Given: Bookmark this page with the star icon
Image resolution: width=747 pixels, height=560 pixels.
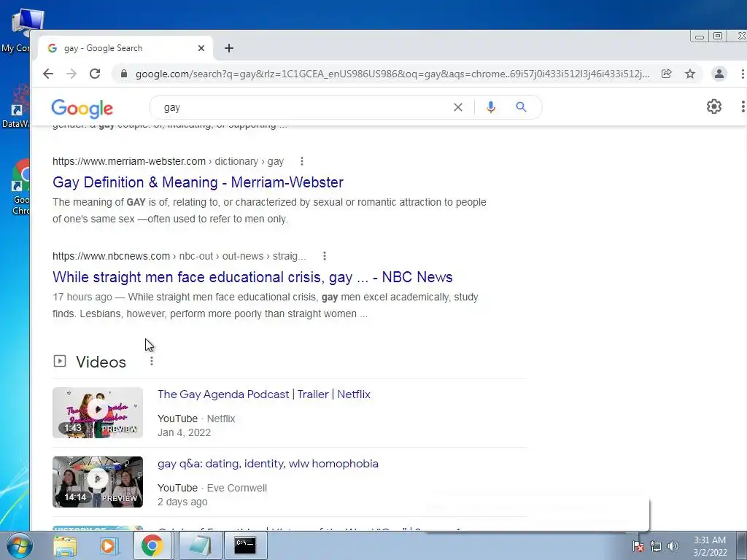Looking at the screenshot, I should [690, 74].
